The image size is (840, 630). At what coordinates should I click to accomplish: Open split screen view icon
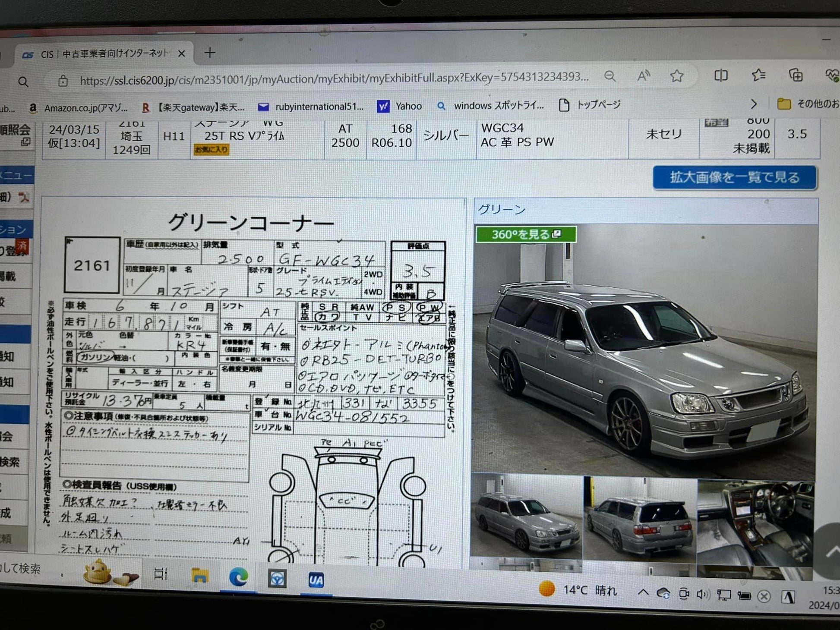point(720,76)
